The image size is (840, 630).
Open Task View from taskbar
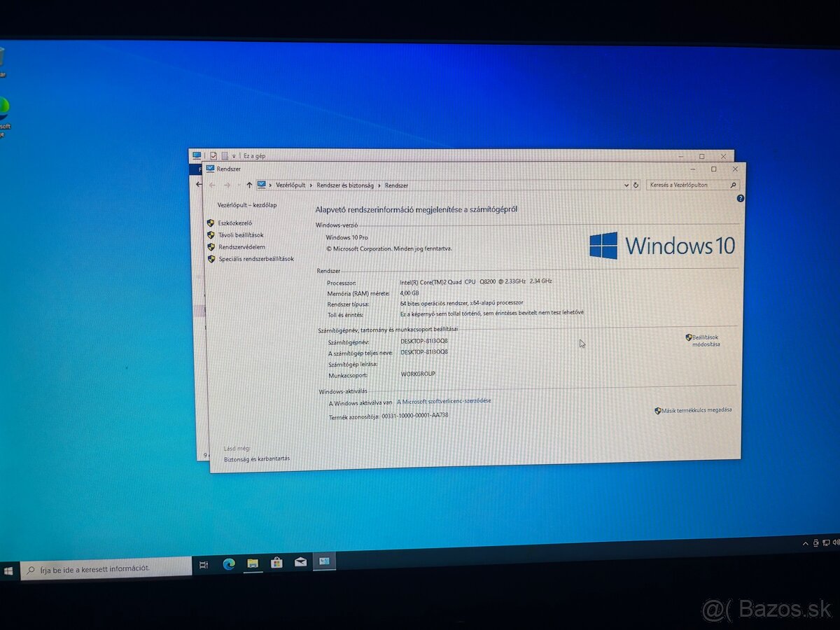tap(204, 564)
